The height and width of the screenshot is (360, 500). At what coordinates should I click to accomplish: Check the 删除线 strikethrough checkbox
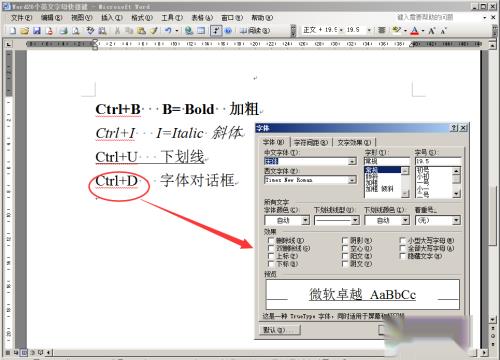[x=271, y=240]
